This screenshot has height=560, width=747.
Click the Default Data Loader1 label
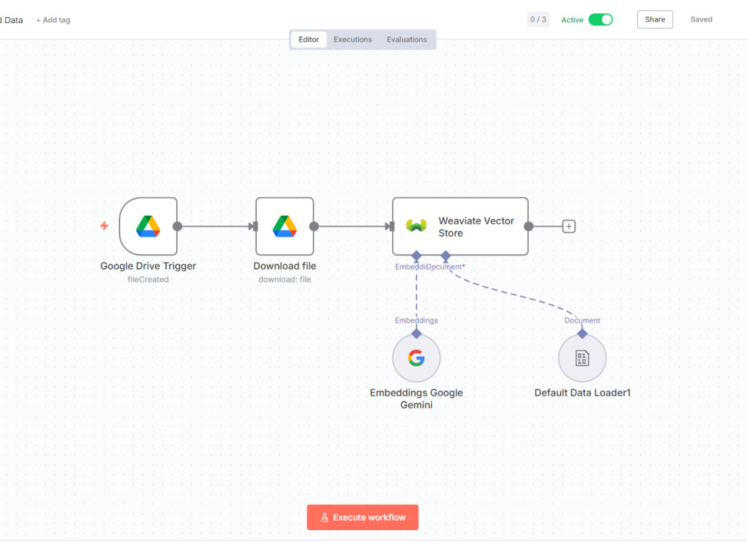tap(582, 393)
